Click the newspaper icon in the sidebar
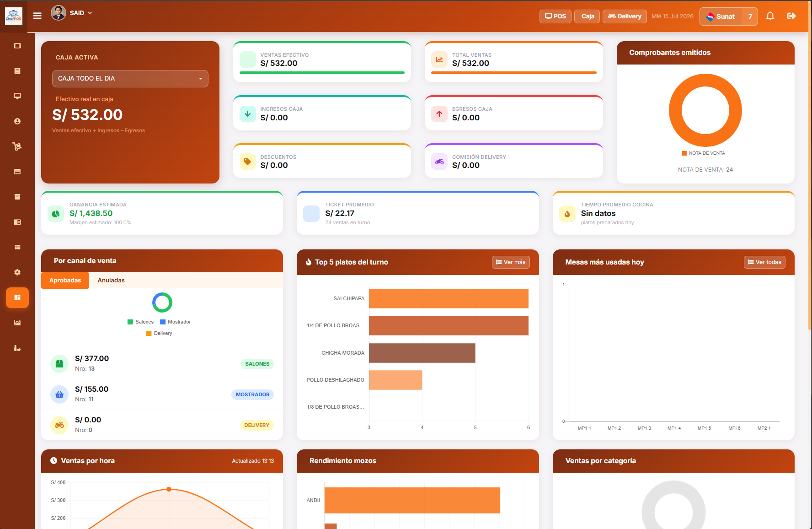 tap(17, 222)
